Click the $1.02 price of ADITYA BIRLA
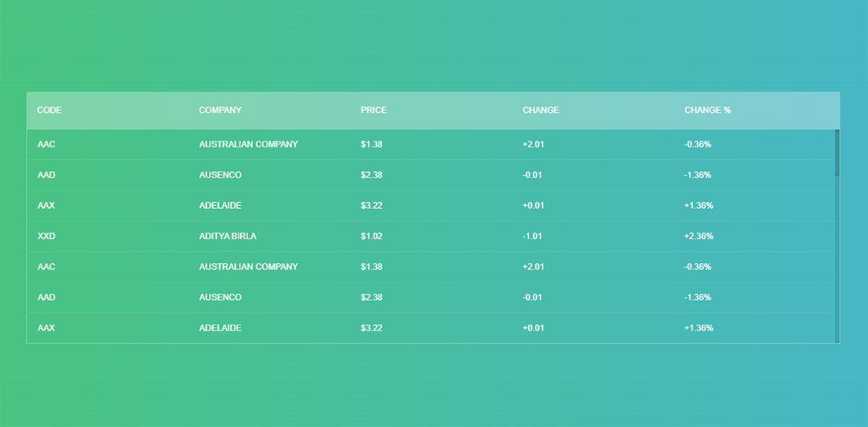Viewport: 868px width, 427px height. (372, 236)
